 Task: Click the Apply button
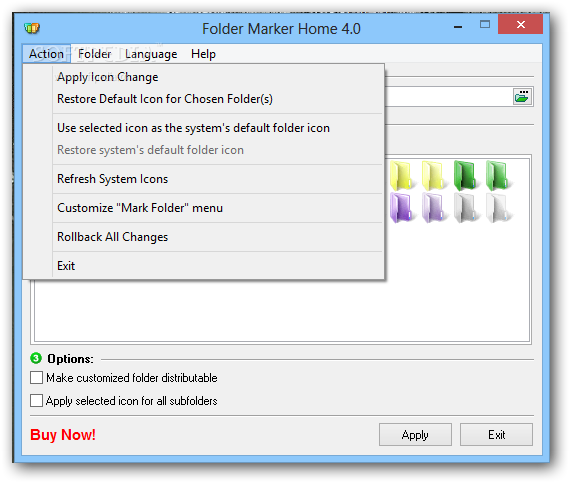tap(415, 434)
